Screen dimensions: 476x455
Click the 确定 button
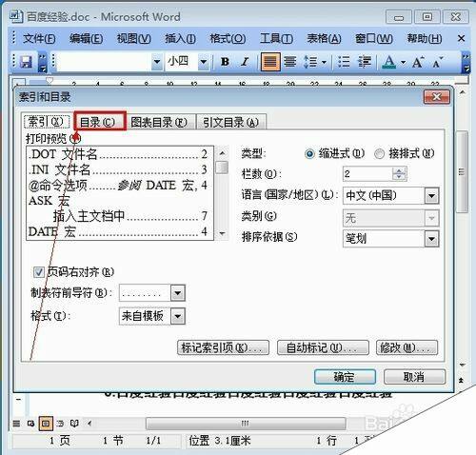tap(345, 377)
